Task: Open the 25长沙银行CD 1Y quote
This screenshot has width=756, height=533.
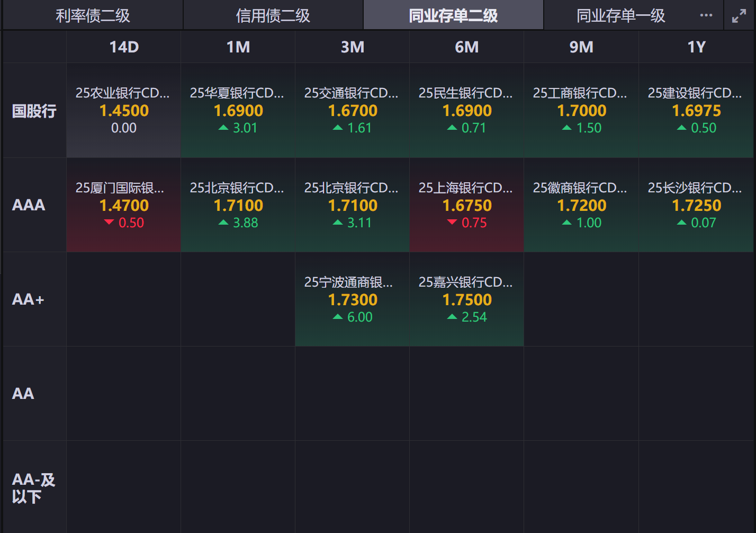Action: click(x=696, y=205)
